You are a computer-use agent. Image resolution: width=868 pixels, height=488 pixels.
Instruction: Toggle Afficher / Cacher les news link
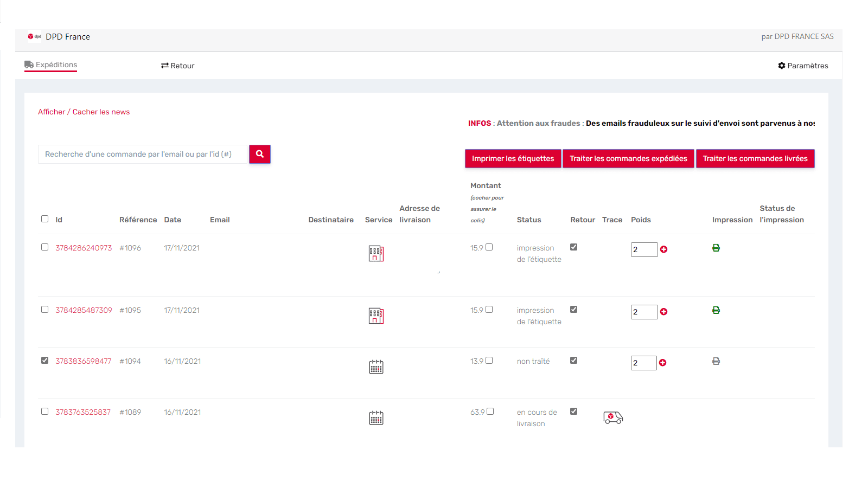point(84,112)
